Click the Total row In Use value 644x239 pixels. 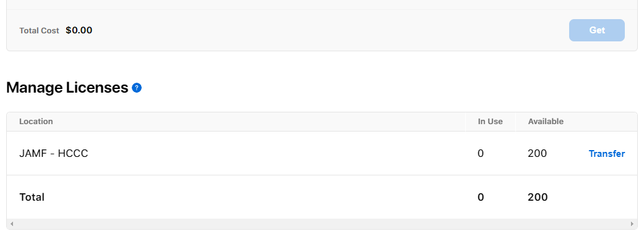coord(481,197)
